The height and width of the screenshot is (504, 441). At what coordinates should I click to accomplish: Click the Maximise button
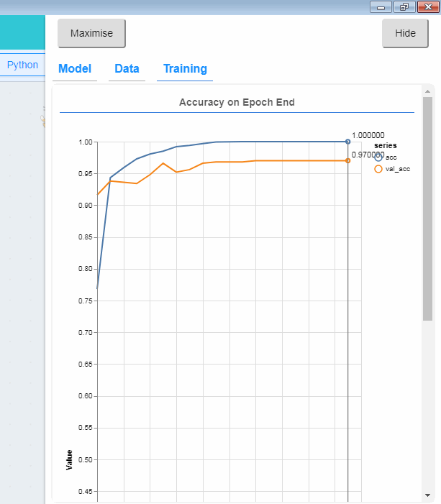coord(91,33)
